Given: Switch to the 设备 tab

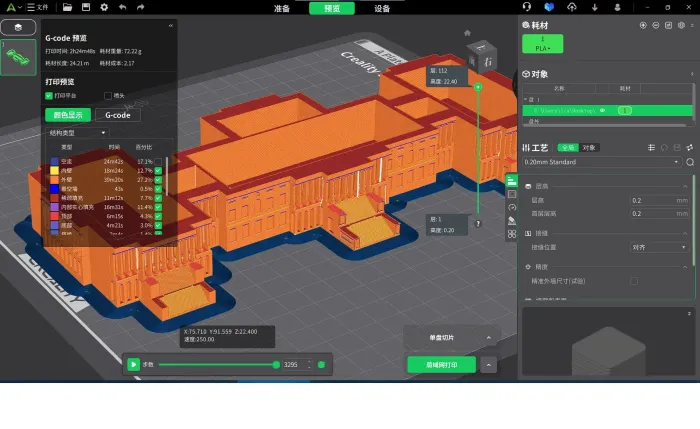Looking at the screenshot, I should click(x=382, y=8).
